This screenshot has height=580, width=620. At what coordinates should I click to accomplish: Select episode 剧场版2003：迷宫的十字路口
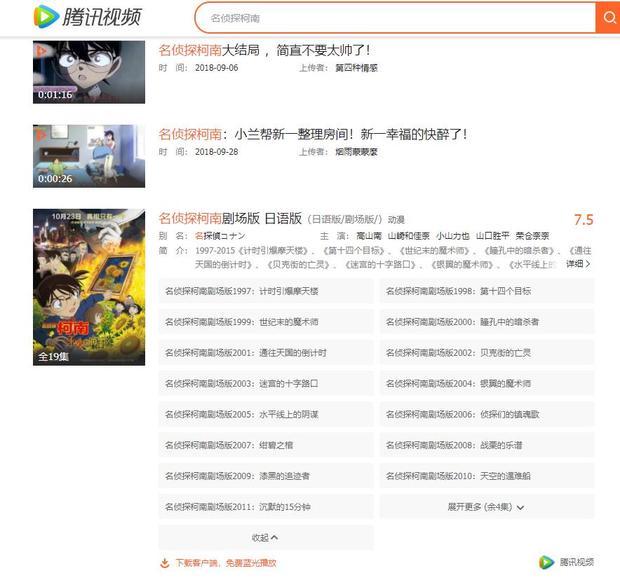(266, 384)
